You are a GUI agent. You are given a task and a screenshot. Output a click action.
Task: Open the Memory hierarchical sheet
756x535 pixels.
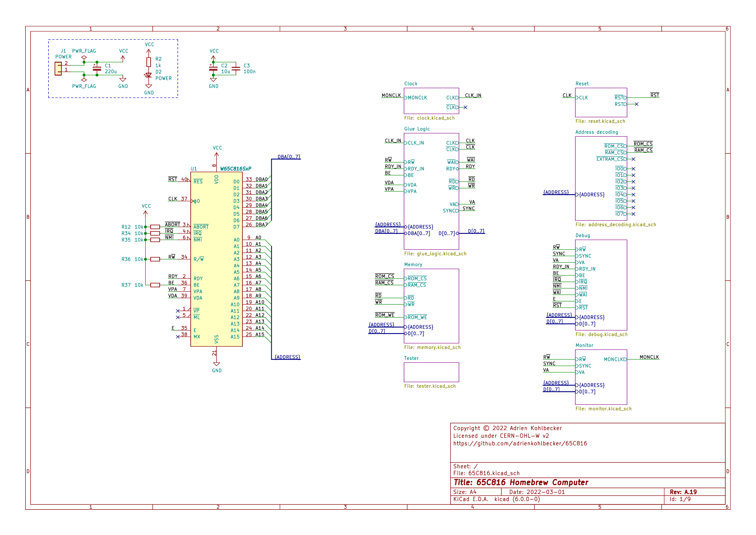click(x=431, y=306)
